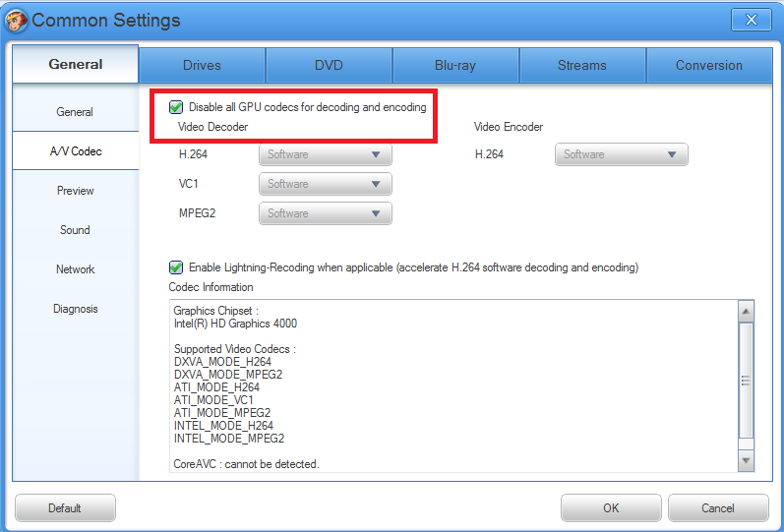784x532 pixels.
Task: Click the Cancel button
Action: (718, 508)
